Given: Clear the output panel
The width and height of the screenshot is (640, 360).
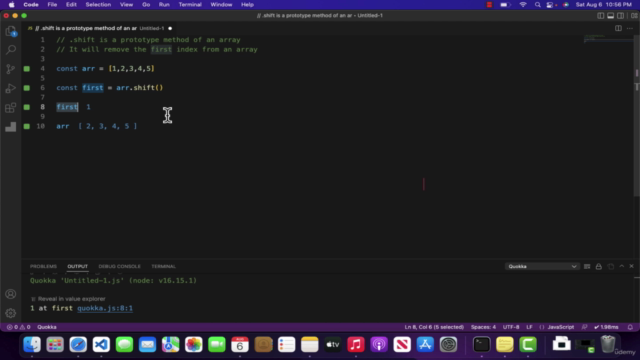Looking at the screenshot, I should (x=587, y=266).
